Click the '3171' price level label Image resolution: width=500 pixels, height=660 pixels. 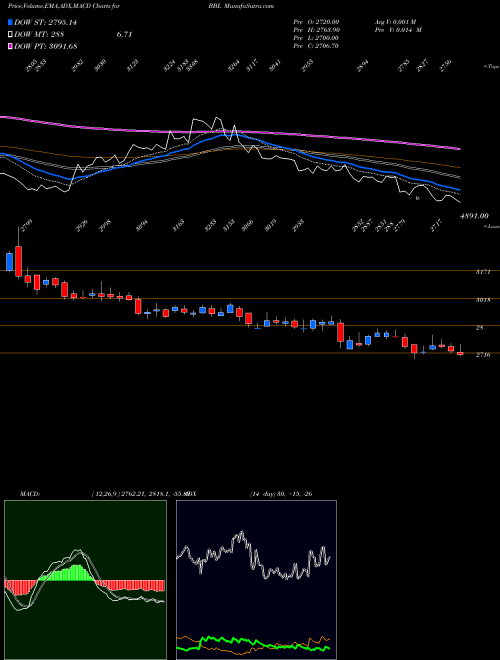[483, 272]
